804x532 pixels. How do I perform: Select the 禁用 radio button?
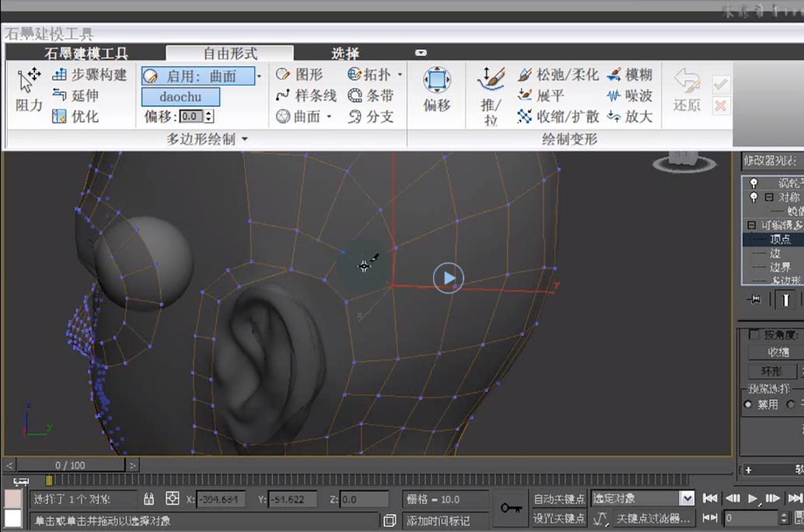click(748, 404)
